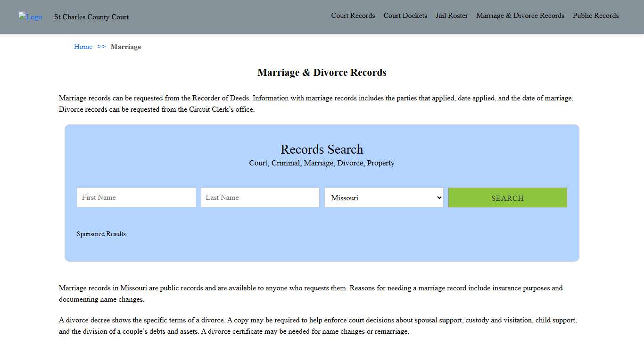Viewport: 644px width, 362px height.
Task: Click the Marriage & Divorce Records heading
Action: (x=322, y=72)
